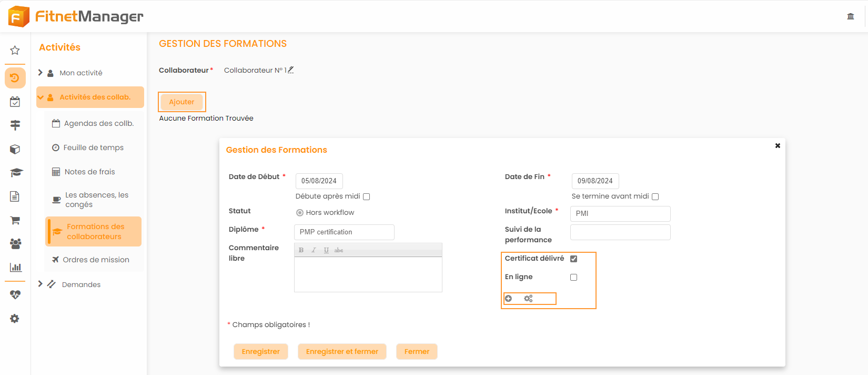Image resolution: width=868 pixels, height=375 pixels.
Task: Click the bar chart reports icon
Action: click(x=15, y=267)
